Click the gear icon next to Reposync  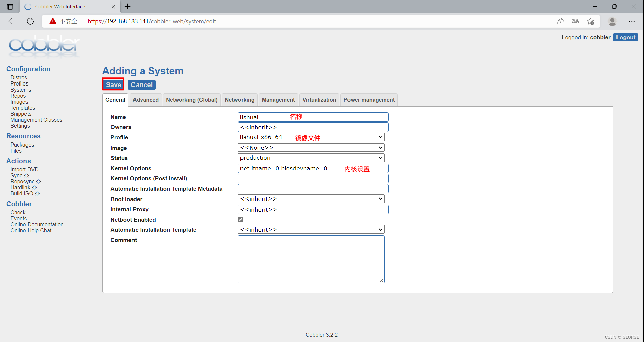pos(38,182)
